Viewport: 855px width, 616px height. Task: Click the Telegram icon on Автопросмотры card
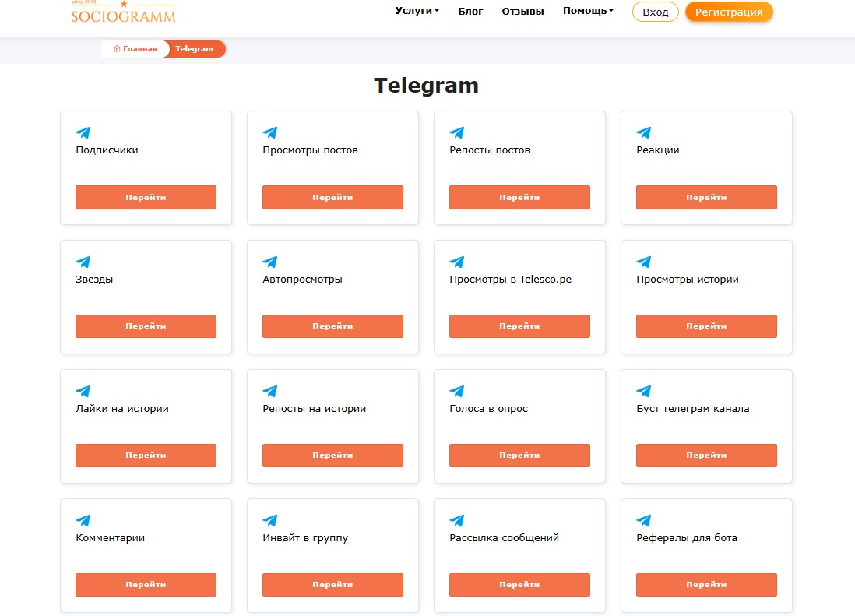point(270,262)
